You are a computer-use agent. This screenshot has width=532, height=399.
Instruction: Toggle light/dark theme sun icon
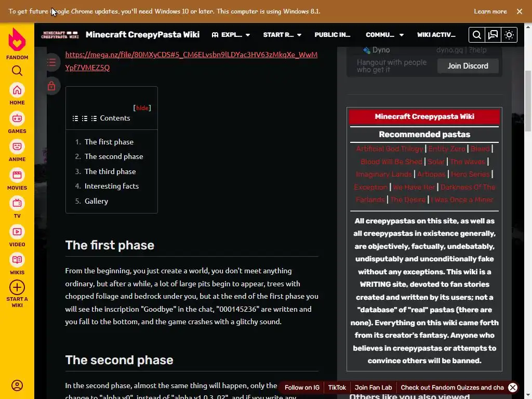(509, 35)
